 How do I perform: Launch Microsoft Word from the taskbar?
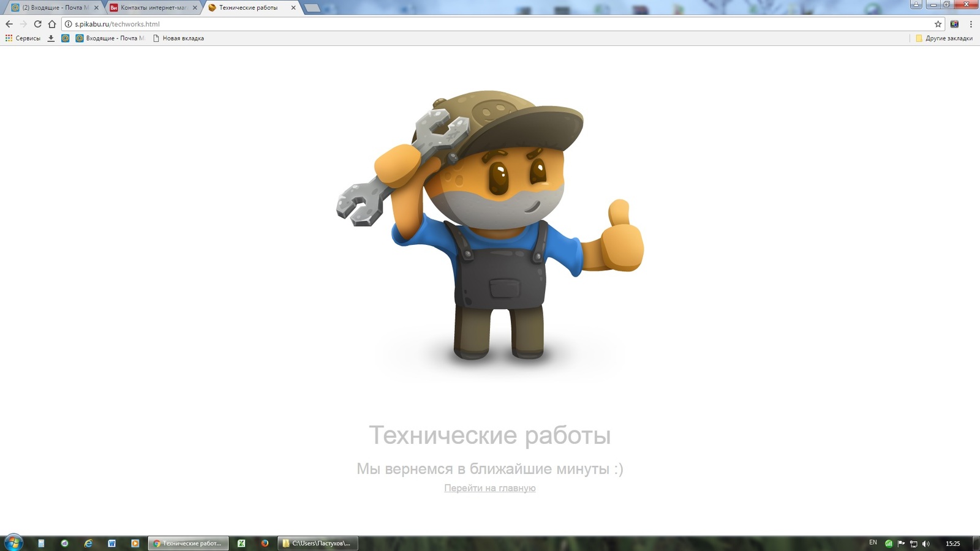pos(111,543)
